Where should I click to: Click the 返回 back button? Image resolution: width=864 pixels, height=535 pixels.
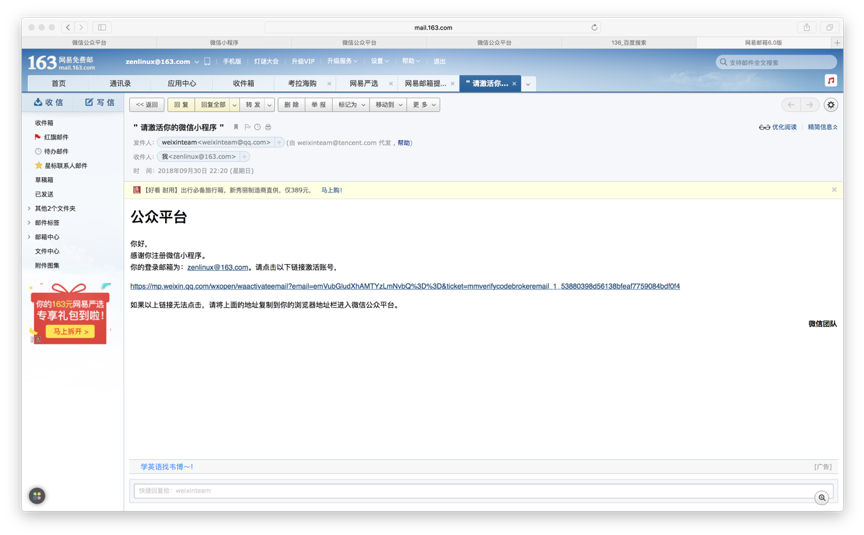click(147, 105)
